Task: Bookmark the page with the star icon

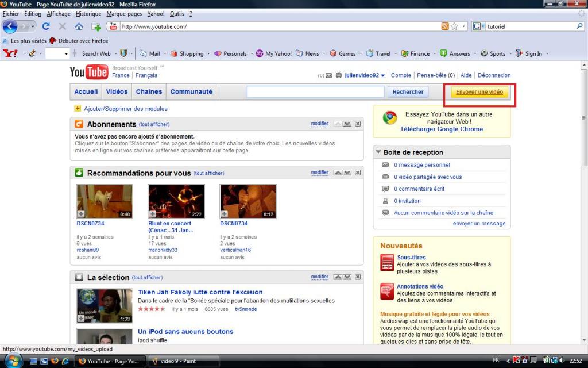Action: [x=454, y=26]
